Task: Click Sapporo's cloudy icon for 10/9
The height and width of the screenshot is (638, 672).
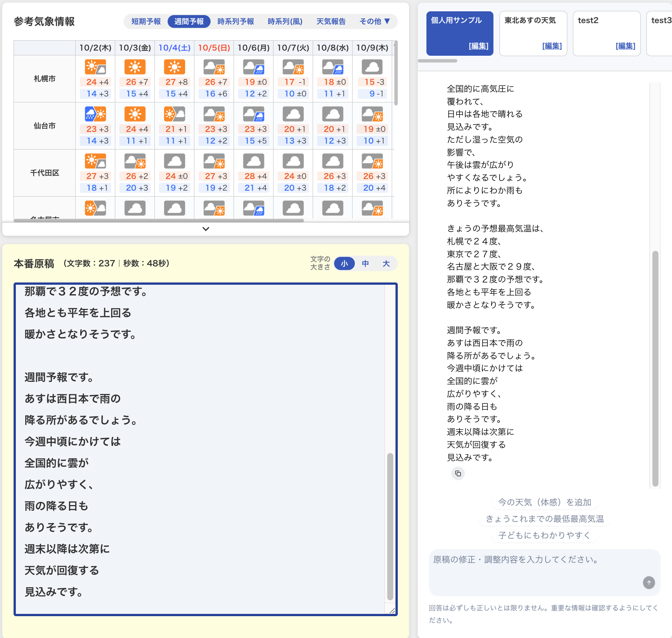Action: (x=372, y=67)
